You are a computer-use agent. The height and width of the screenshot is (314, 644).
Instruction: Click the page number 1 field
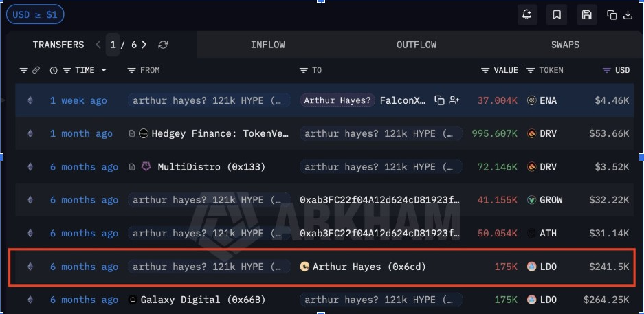113,45
